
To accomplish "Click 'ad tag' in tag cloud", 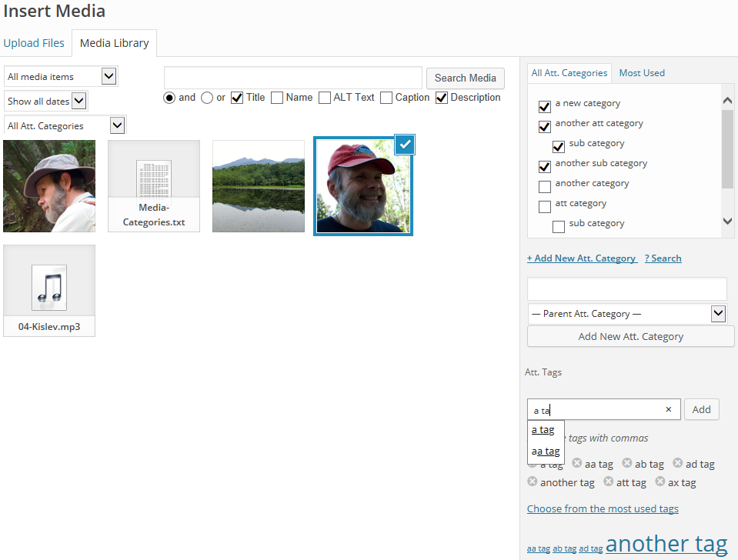I will coord(591,548).
